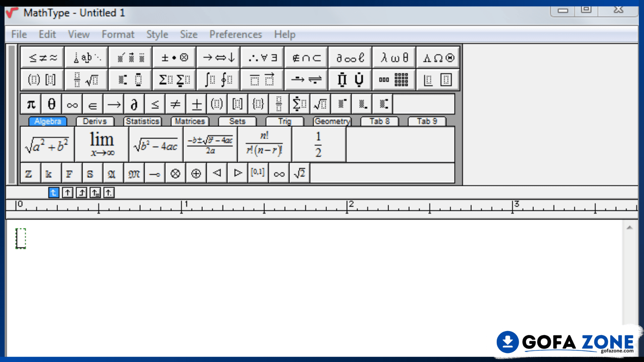Open the set theory symbols palette
Viewport: 644px width, 362px height.
(x=306, y=58)
